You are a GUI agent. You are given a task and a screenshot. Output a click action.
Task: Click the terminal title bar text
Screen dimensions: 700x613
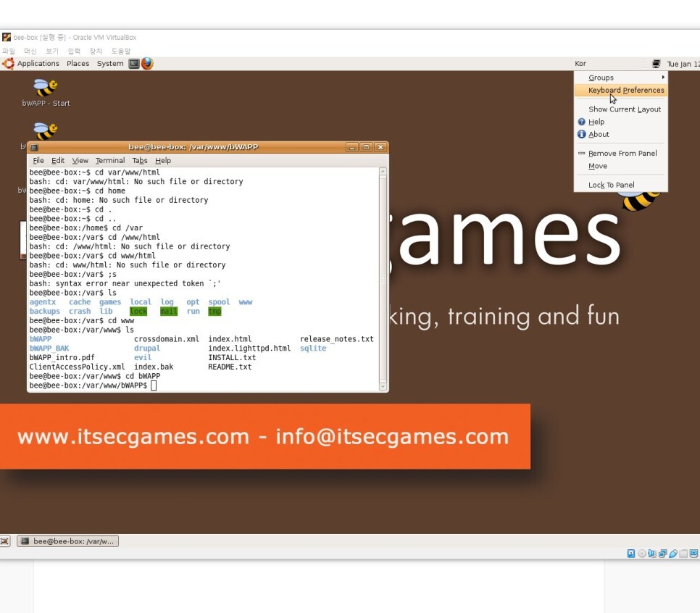pos(193,147)
